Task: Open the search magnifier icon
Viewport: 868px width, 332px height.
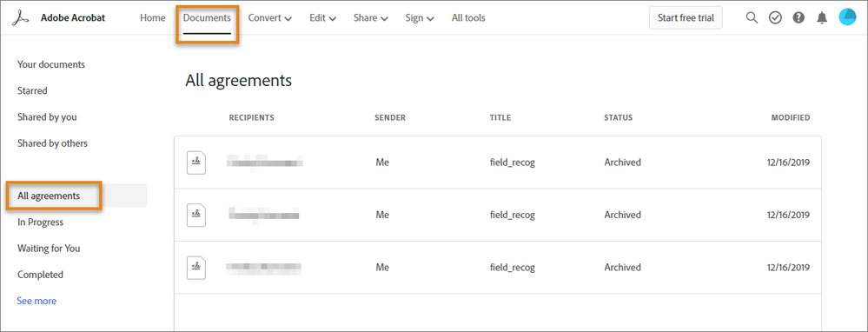Action: [752, 17]
